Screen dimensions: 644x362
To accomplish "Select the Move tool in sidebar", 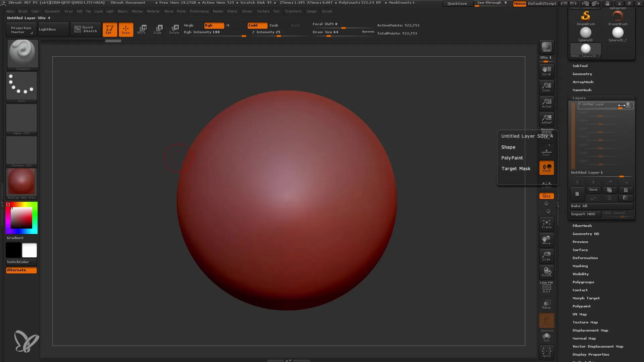I will click(547, 240).
